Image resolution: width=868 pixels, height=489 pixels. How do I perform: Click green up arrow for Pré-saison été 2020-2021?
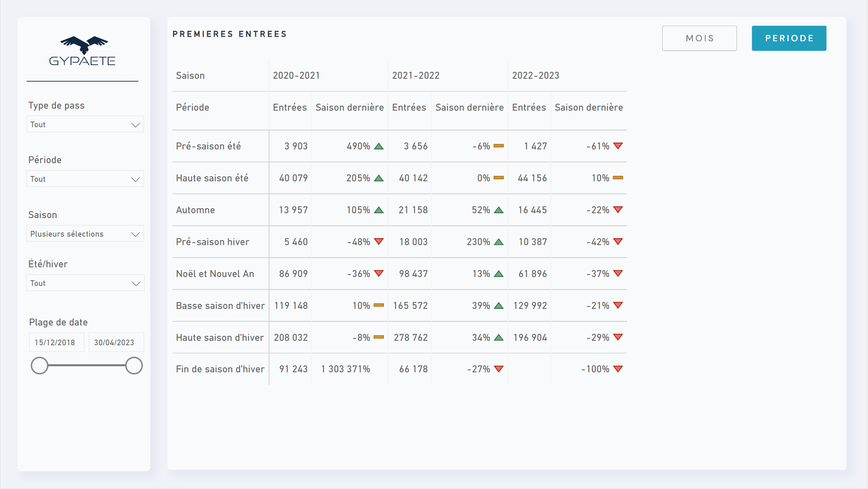coord(379,146)
